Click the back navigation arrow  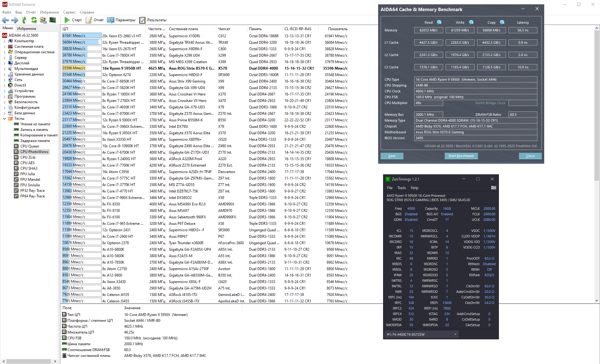point(5,20)
